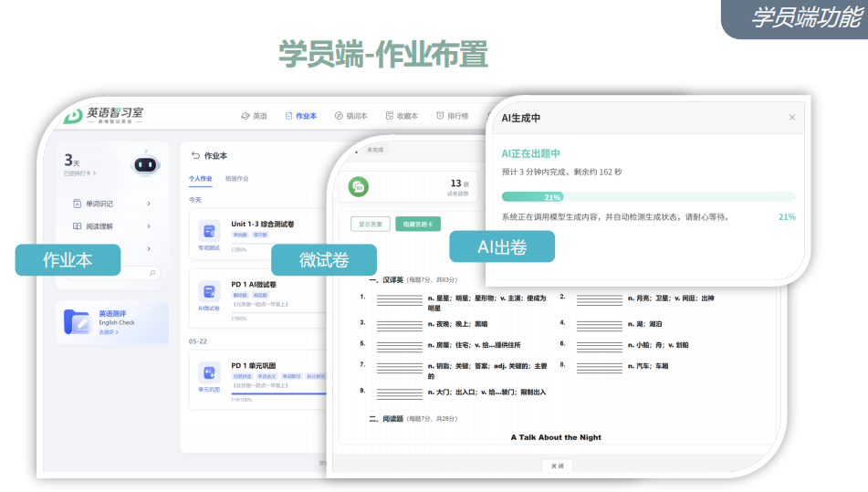Click the 显示答案 button
The height and width of the screenshot is (492, 868).
pyautogui.click(x=371, y=225)
